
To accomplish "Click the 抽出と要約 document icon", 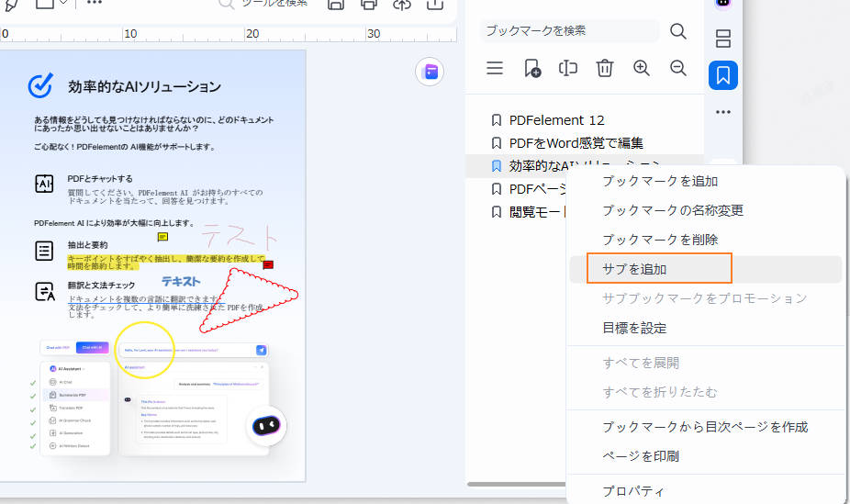I will tap(44, 251).
